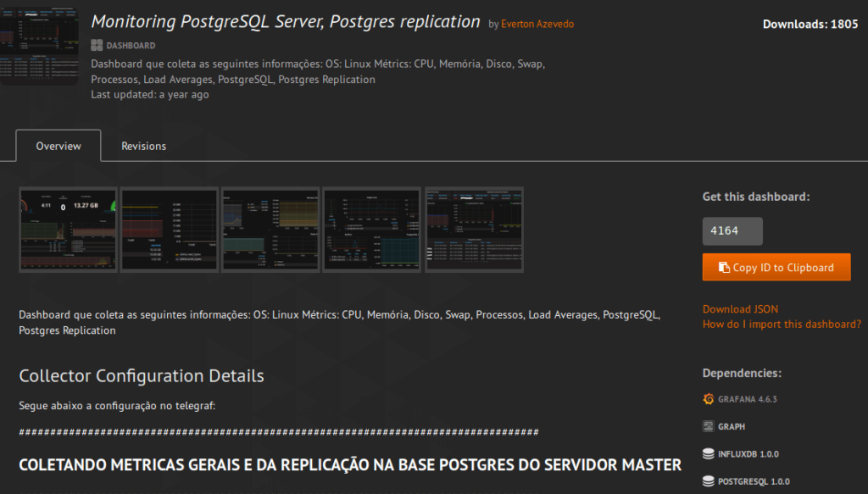The height and width of the screenshot is (494, 868).
Task: Open the fourth screenshot thumbnail with blue graph
Action: [x=371, y=230]
